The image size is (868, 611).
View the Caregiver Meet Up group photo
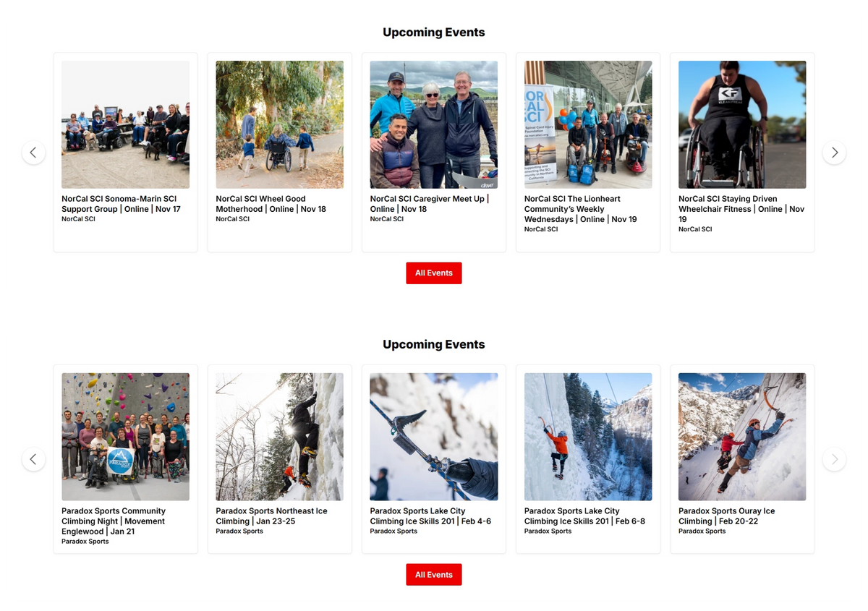click(x=433, y=124)
